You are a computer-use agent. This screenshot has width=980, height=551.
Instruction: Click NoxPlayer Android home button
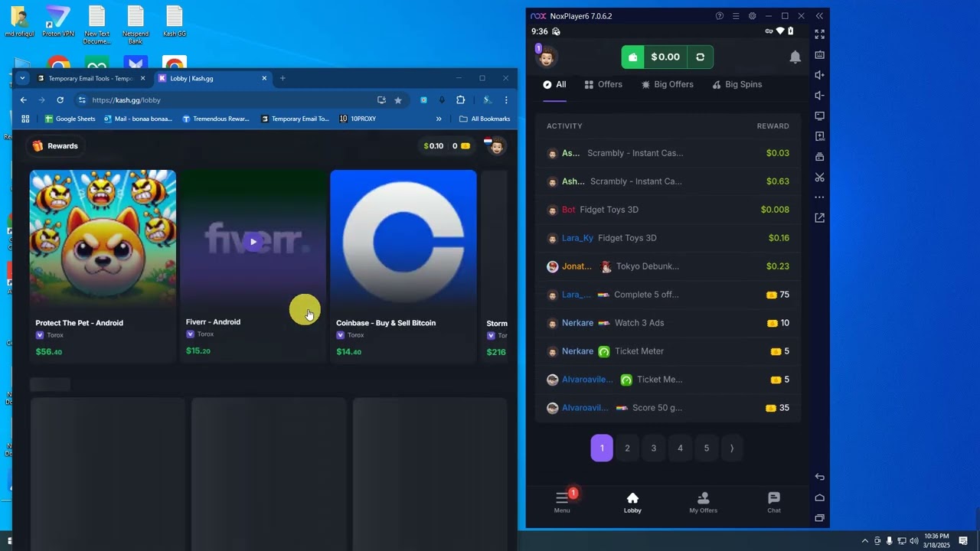coord(819,497)
